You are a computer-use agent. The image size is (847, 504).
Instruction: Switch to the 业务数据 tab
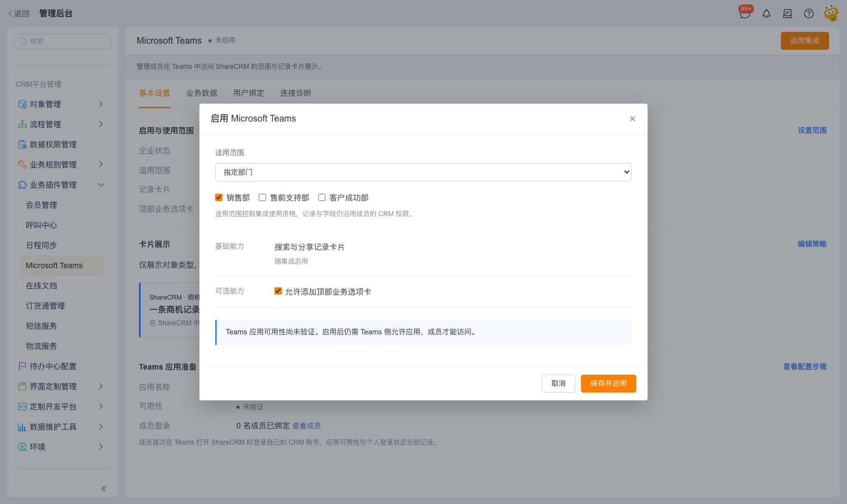coord(202,93)
